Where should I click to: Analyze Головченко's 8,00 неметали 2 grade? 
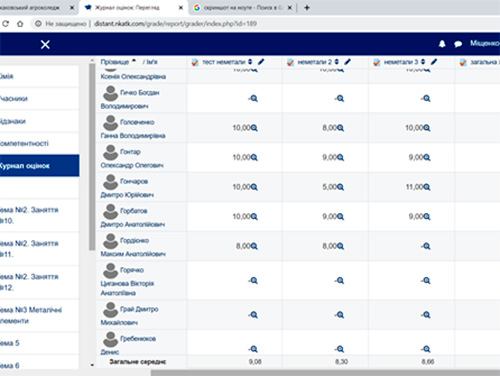(x=340, y=128)
